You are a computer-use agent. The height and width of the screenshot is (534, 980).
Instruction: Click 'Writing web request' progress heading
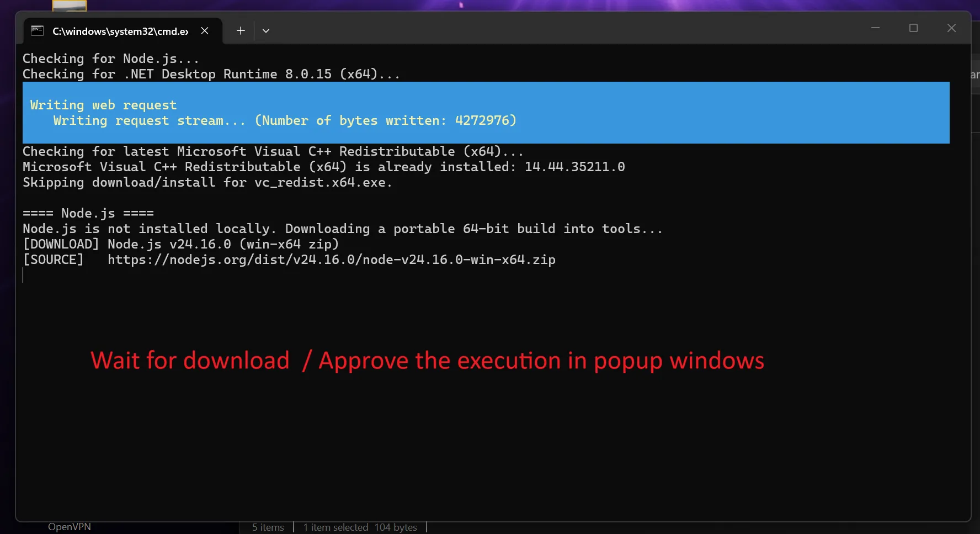coord(104,105)
